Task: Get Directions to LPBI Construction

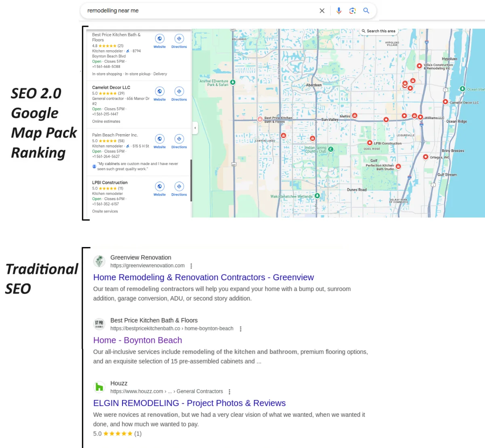Action: [x=179, y=186]
